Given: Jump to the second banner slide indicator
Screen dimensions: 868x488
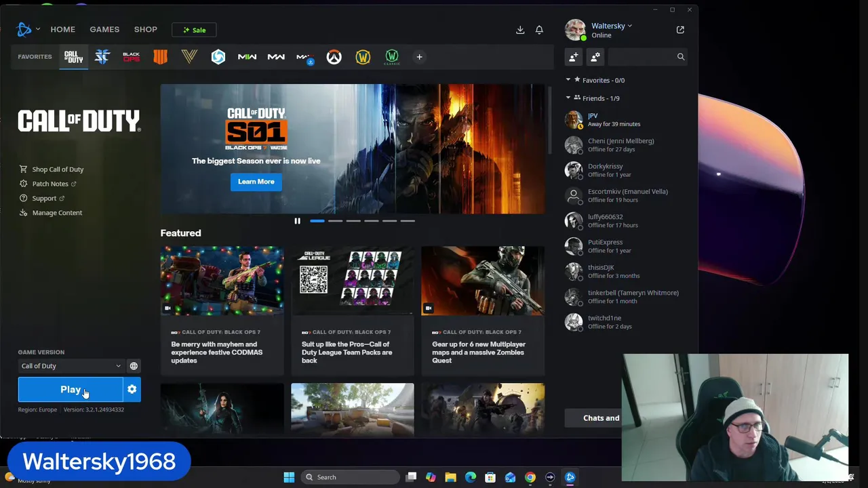Looking at the screenshot, I should point(335,221).
